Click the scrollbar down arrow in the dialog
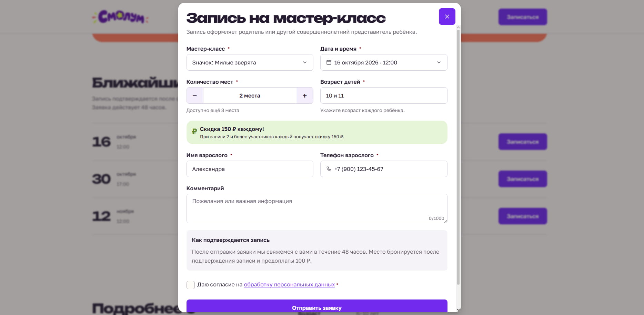 pos(458,309)
